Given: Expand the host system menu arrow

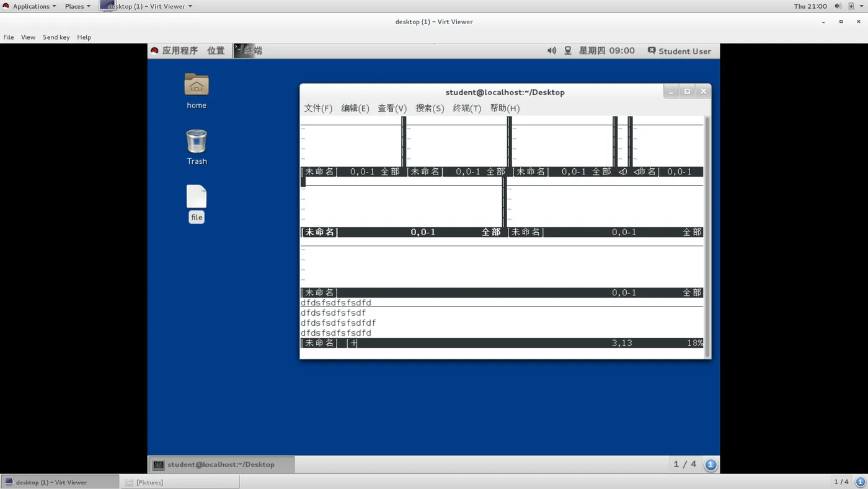Looking at the screenshot, I should point(862,6).
